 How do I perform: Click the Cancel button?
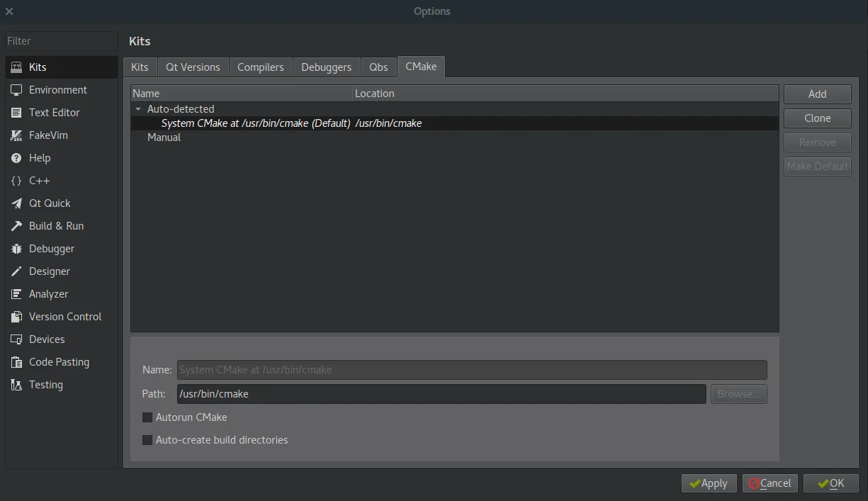point(770,483)
